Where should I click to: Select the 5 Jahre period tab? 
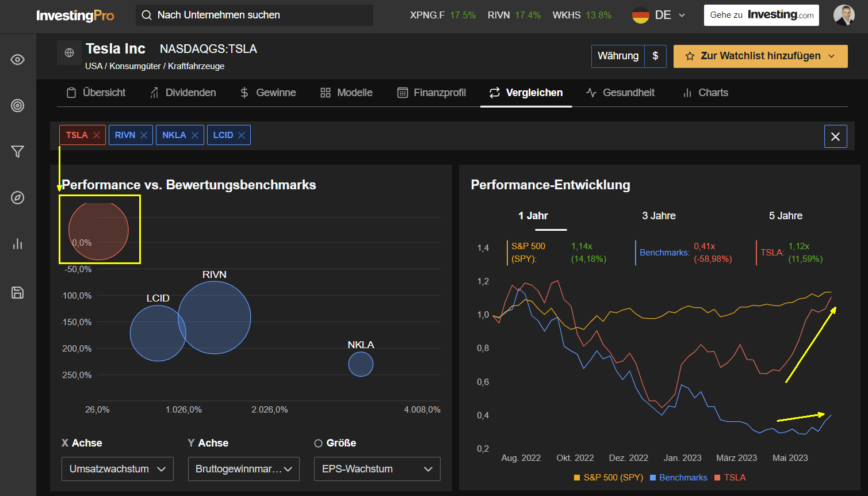786,216
